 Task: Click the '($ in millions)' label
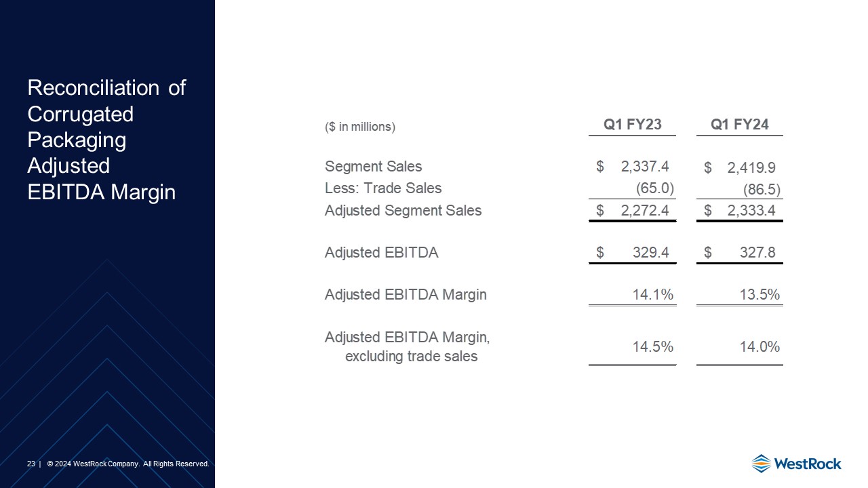359,127
